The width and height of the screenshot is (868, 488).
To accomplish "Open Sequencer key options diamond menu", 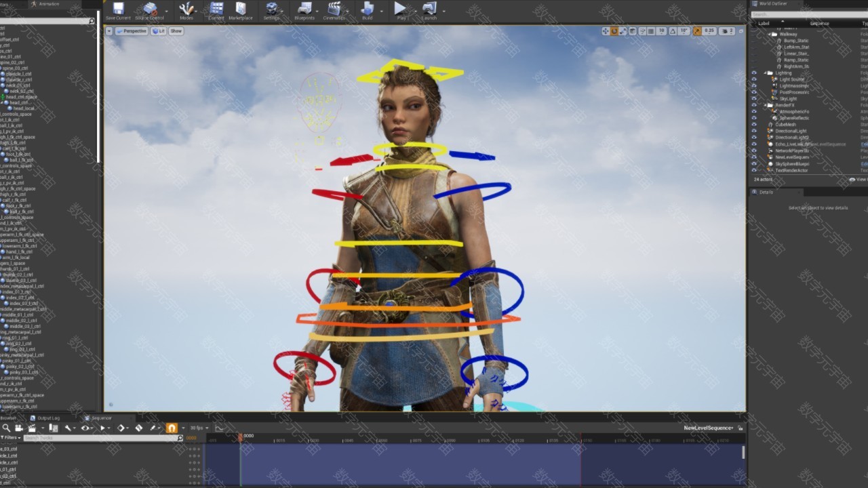I will [121, 428].
